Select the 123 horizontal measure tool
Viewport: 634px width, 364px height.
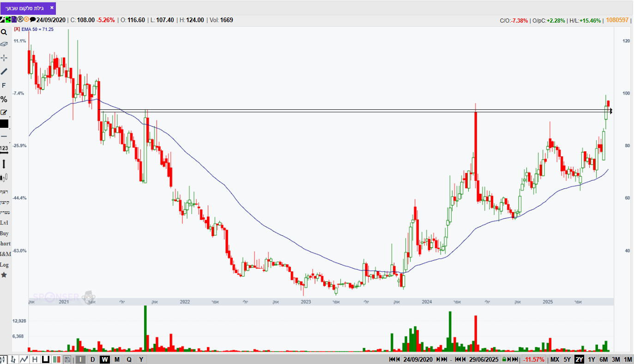coord(4,149)
